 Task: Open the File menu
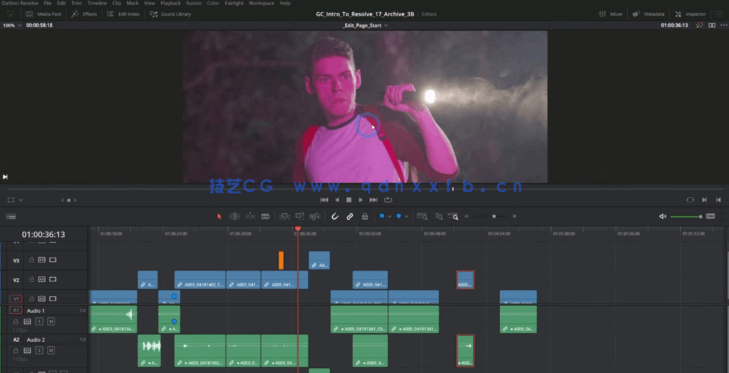click(47, 3)
